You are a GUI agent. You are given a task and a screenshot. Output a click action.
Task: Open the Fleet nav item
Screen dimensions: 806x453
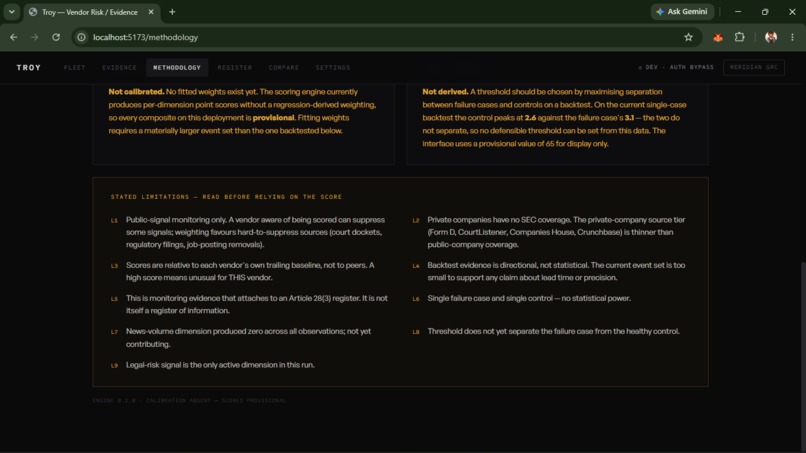coord(75,67)
